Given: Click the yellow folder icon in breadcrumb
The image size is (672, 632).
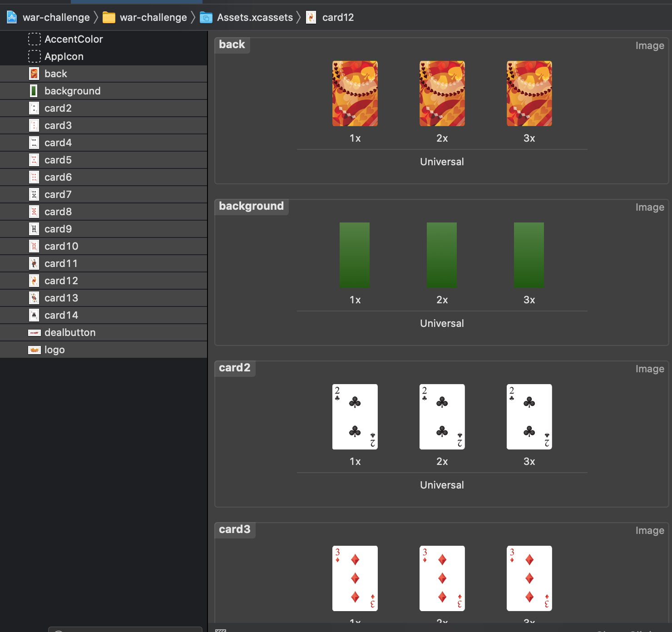Looking at the screenshot, I should [x=109, y=18].
